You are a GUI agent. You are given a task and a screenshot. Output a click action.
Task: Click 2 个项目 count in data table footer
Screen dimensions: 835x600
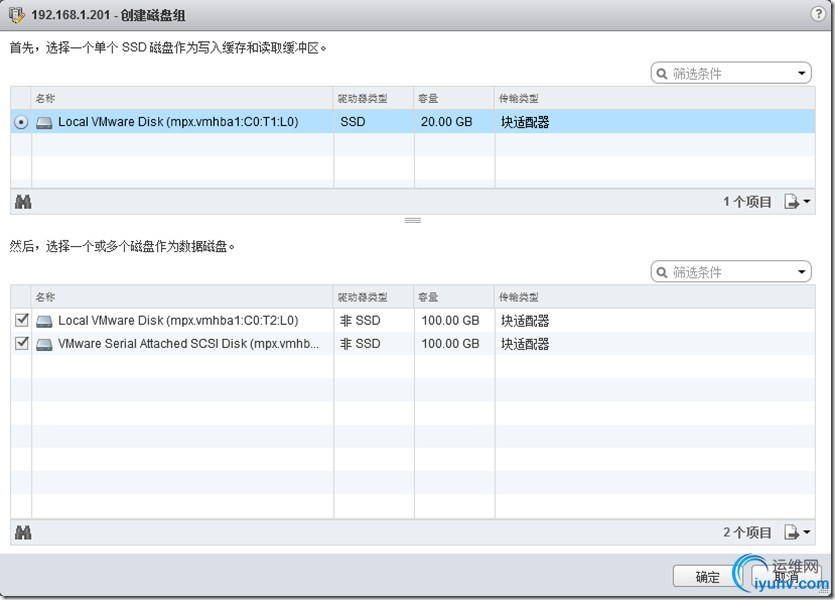click(x=747, y=532)
